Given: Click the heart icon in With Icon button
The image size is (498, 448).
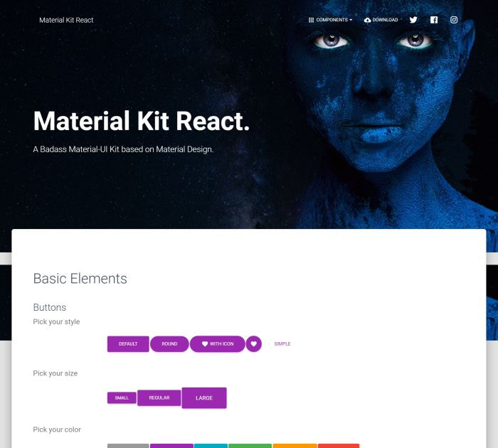Looking at the screenshot, I should pos(205,344).
